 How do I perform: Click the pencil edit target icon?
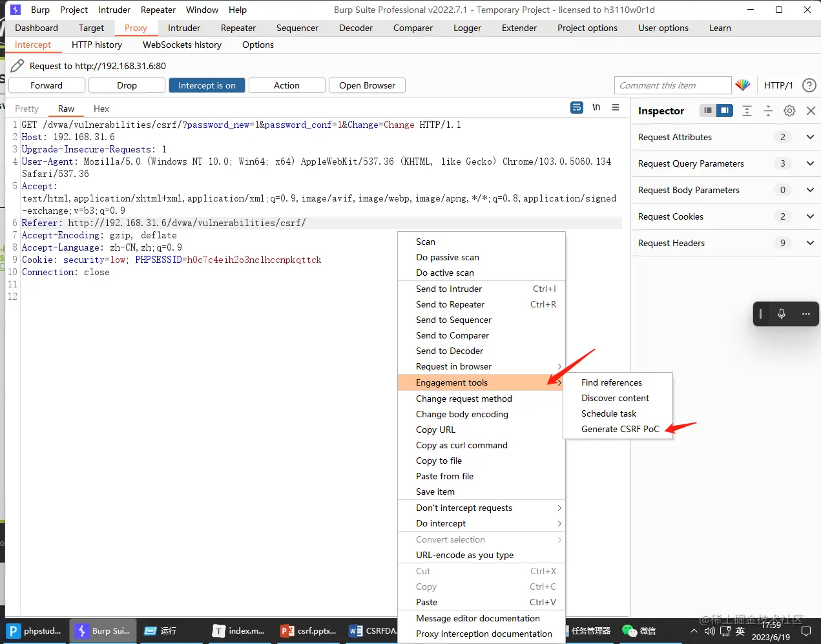17,65
